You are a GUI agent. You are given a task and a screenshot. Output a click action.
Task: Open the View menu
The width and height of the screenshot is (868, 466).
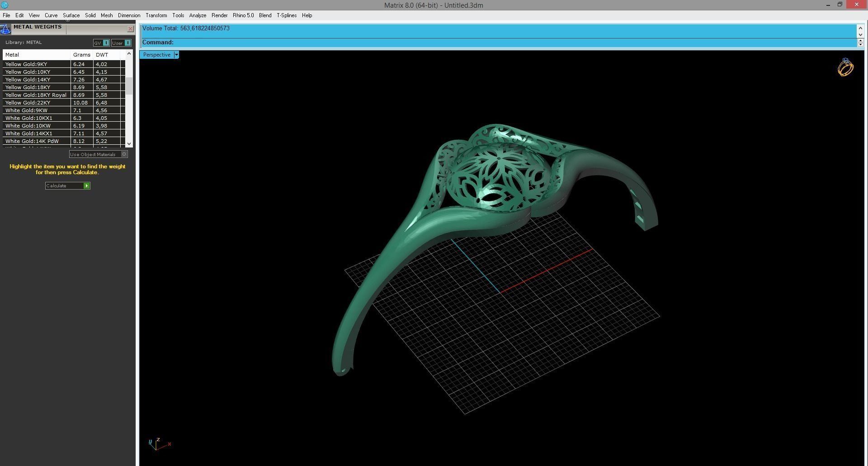pyautogui.click(x=34, y=15)
